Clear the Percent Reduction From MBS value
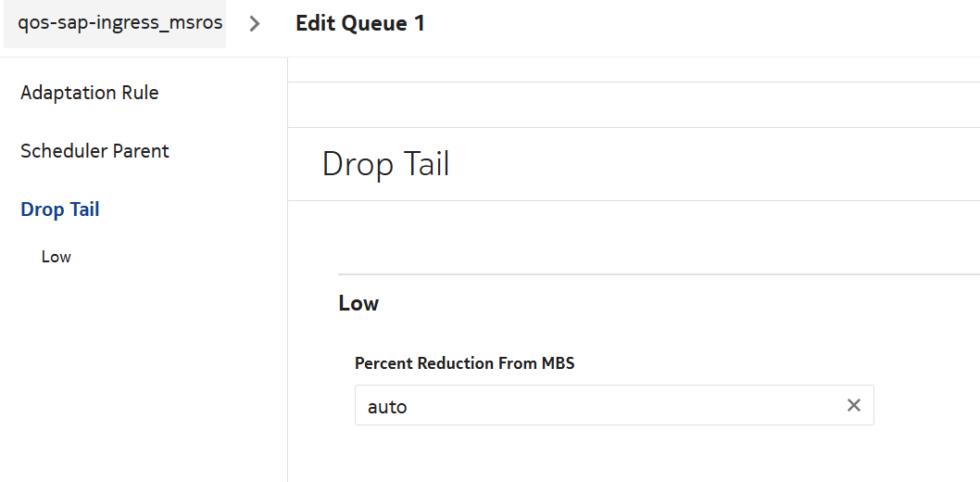This screenshot has height=482, width=980. click(854, 406)
